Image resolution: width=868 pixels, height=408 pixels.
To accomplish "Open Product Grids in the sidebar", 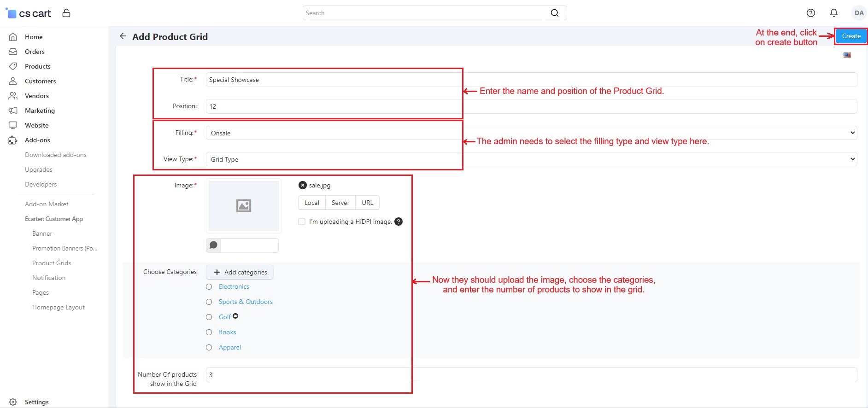I will (x=52, y=263).
